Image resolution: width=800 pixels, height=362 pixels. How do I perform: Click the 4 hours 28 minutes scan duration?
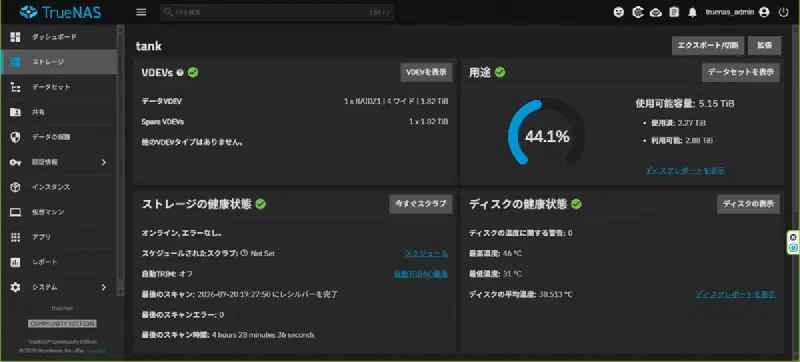[x=263, y=335]
